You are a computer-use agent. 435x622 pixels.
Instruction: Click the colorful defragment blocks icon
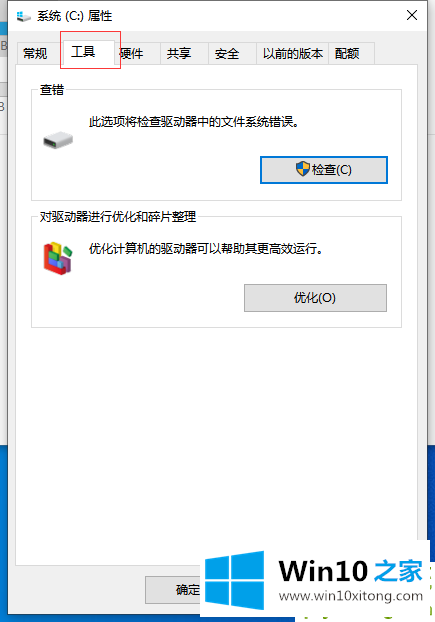(58, 258)
